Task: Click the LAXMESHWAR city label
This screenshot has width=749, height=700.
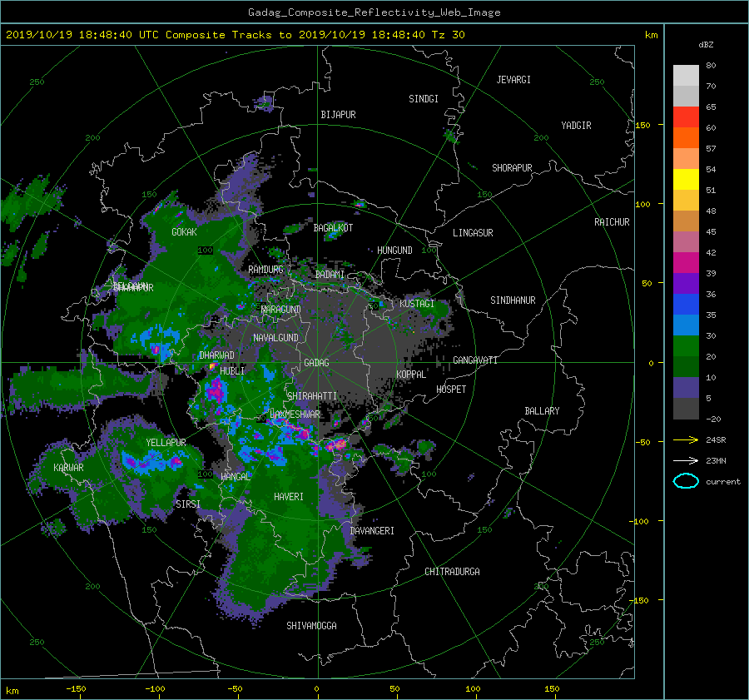Action: pyautogui.click(x=295, y=415)
